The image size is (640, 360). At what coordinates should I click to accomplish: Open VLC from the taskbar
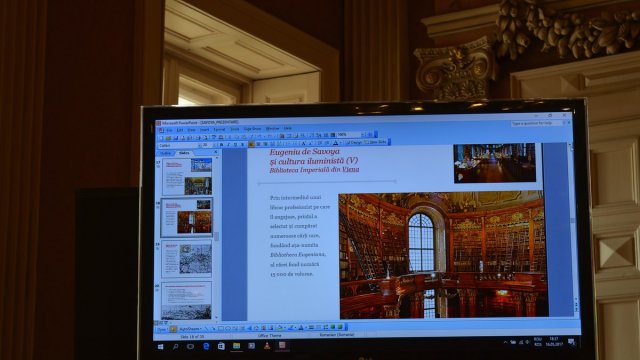tap(267, 346)
